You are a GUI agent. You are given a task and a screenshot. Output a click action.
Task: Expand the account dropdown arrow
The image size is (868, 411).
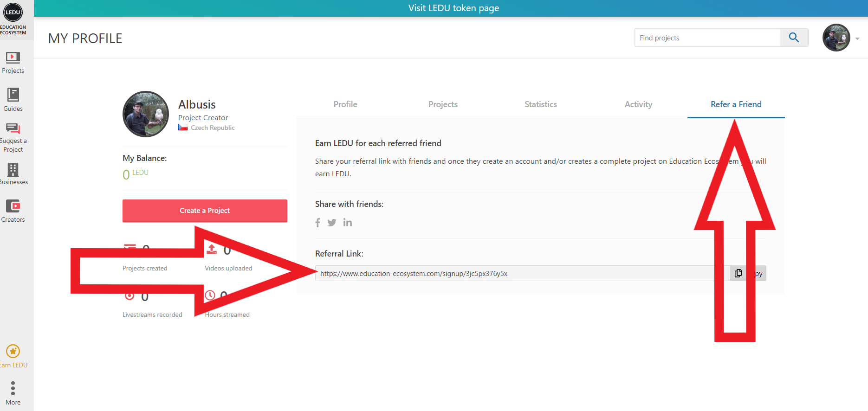coord(857,39)
